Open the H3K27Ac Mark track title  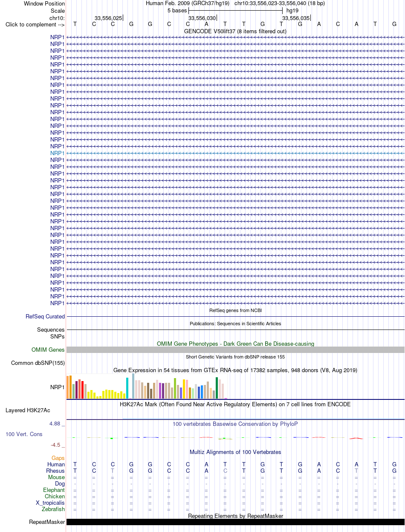tap(235, 404)
